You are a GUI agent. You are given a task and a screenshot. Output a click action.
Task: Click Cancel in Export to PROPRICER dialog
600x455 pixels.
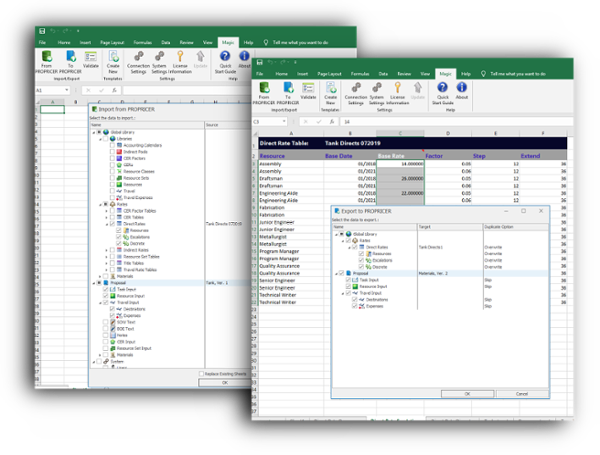click(522, 393)
